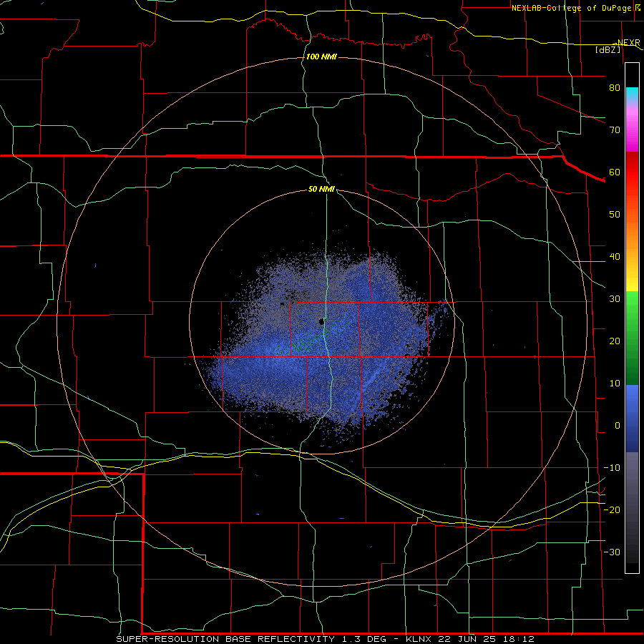
Task: Click the [dBZ] unit label
Action: [x=608, y=49]
